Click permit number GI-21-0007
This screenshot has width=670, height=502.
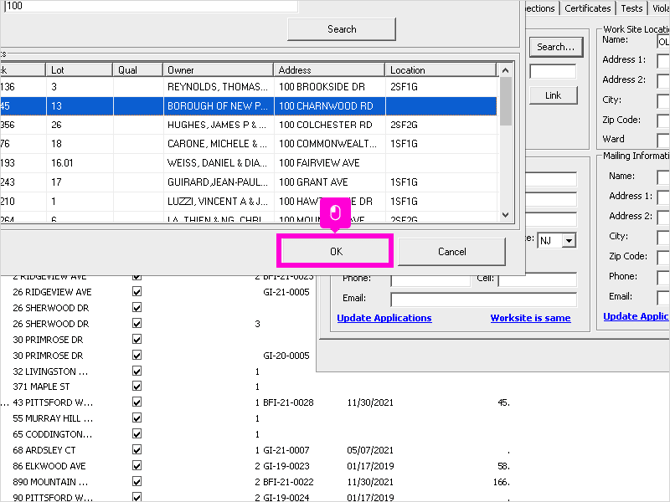click(x=286, y=450)
